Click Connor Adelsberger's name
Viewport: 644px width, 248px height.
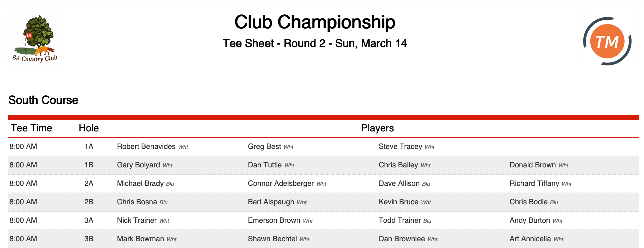point(281,183)
